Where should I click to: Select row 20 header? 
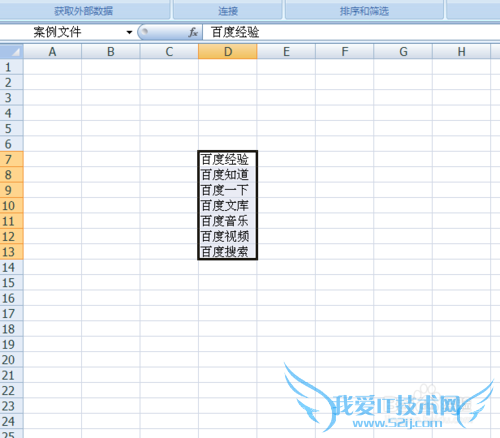12,359
